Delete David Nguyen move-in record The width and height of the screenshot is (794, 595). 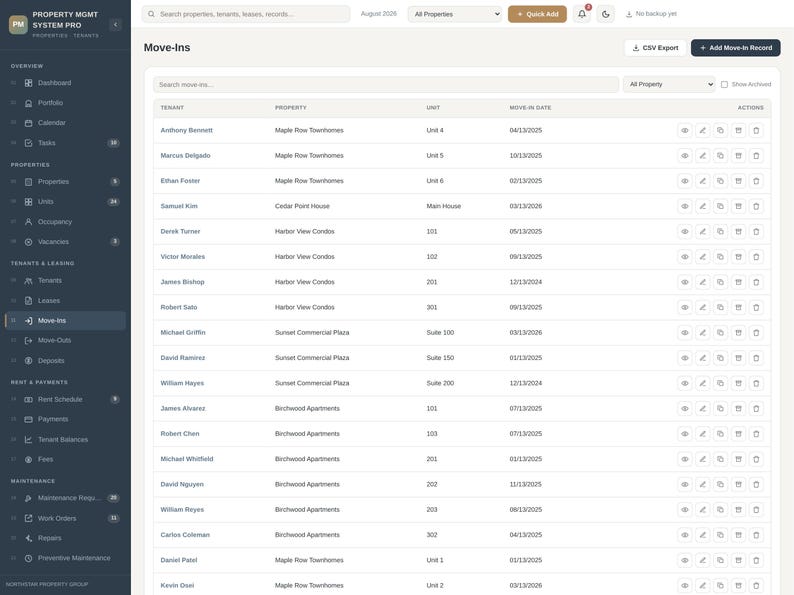(x=756, y=485)
